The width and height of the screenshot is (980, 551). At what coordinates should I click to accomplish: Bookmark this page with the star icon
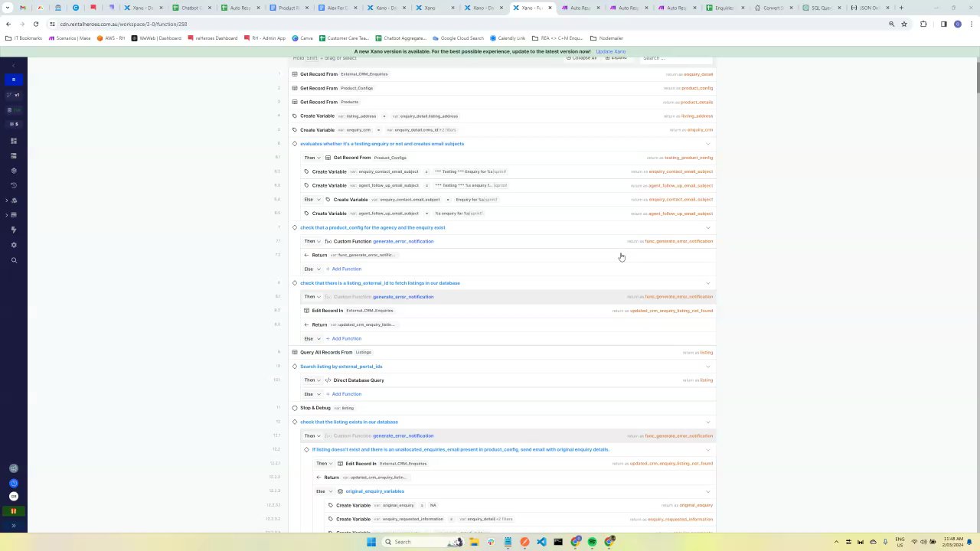pos(904,24)
